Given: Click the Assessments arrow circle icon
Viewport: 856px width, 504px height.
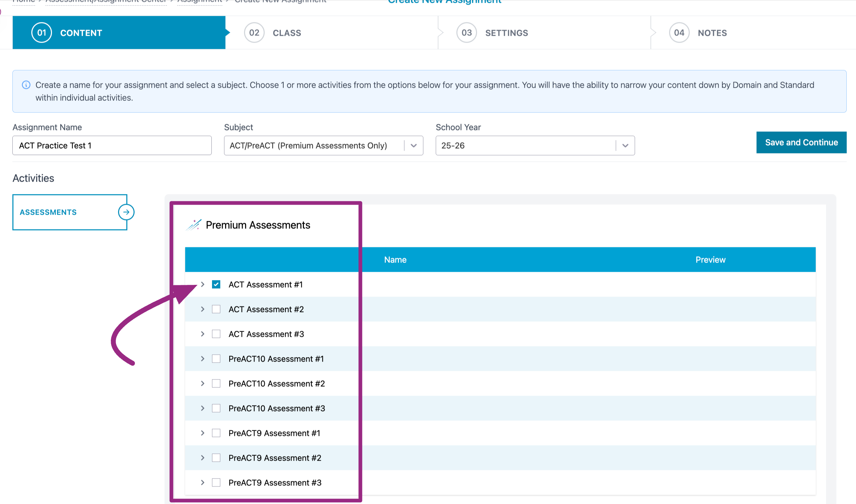Looking at the screenshot, I should [126, 212].
